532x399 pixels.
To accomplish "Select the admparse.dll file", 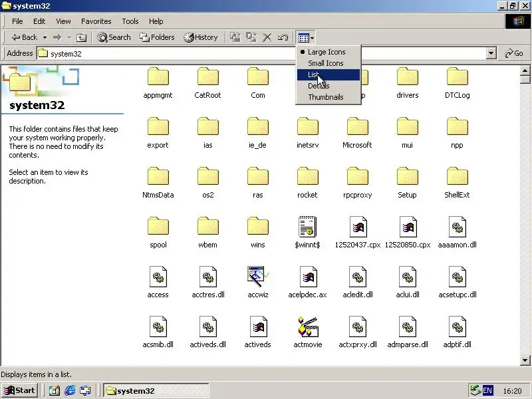I will tap(408, 332).
